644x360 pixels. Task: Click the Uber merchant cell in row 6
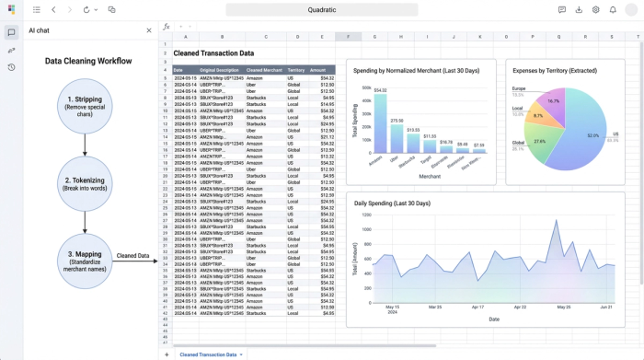pos(266,85)
